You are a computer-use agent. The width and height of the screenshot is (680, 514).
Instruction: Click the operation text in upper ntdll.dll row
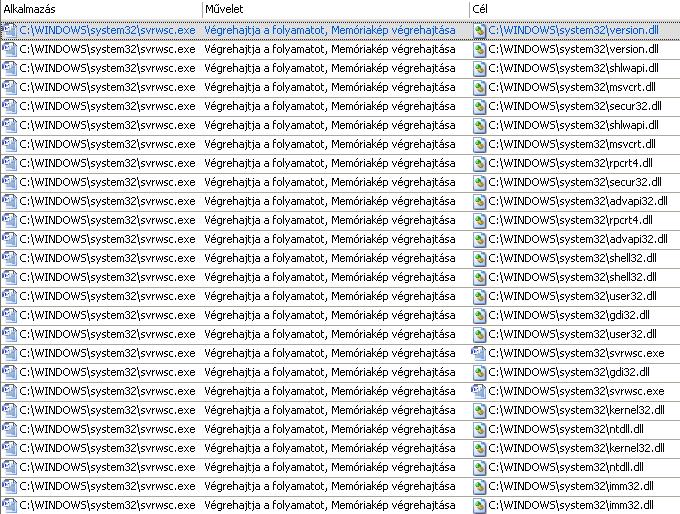(x=330, y=429)
